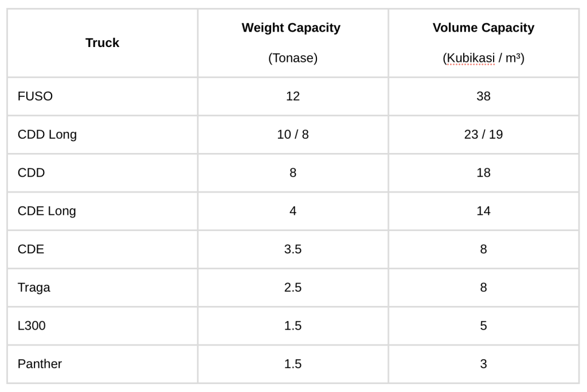Select FUSO volume capacity value 38
The width and height of the screenshot is (587, 392).
pos(483,96)
